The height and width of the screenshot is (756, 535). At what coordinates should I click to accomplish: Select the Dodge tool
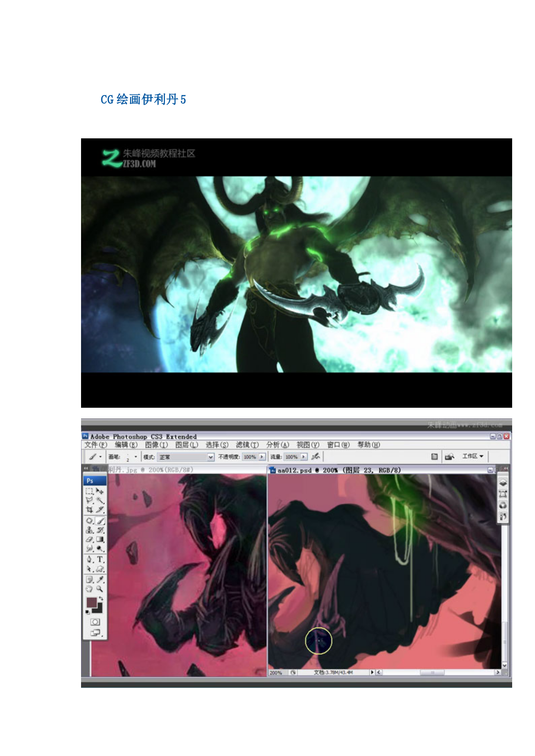coord(100,549)
